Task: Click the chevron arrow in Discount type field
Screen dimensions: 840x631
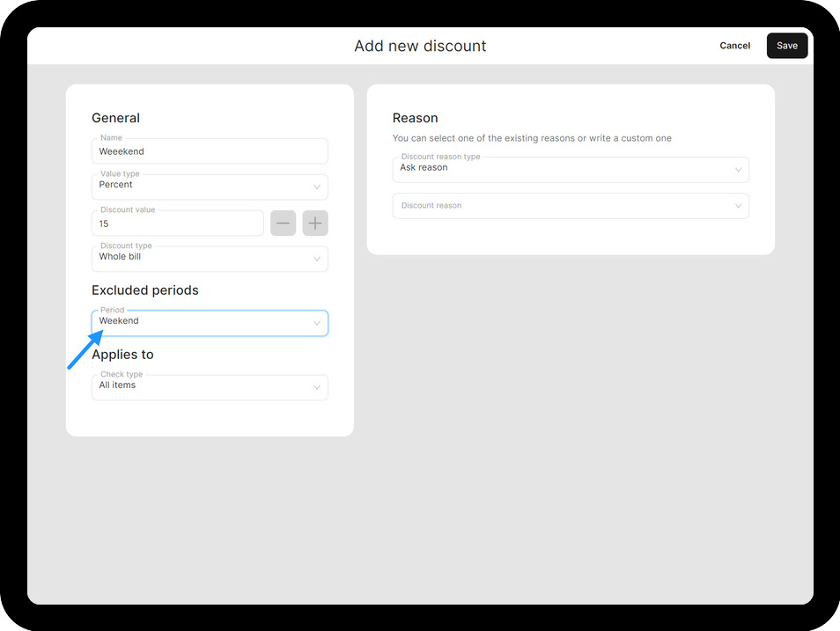Action: [x=317, y=260]
